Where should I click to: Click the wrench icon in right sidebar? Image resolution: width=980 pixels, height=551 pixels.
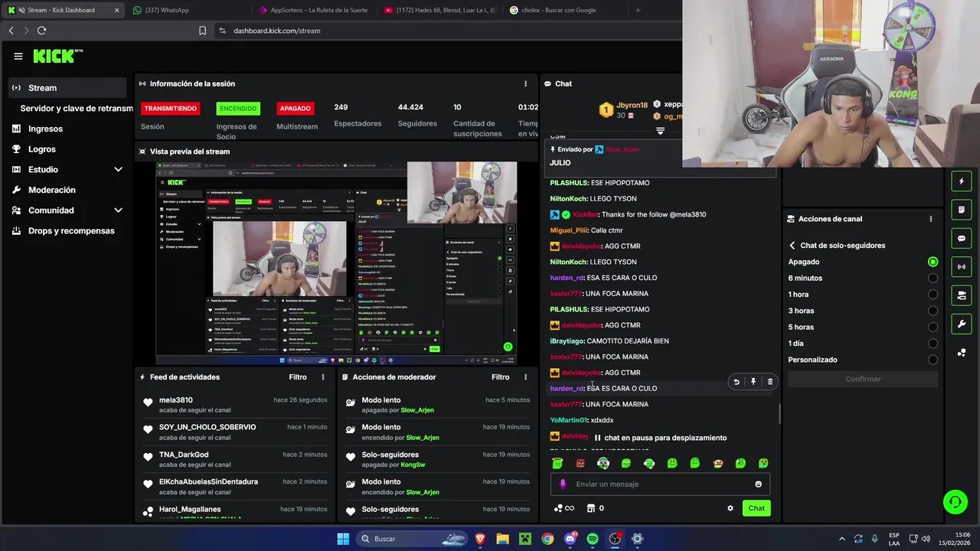click(962, 324)
